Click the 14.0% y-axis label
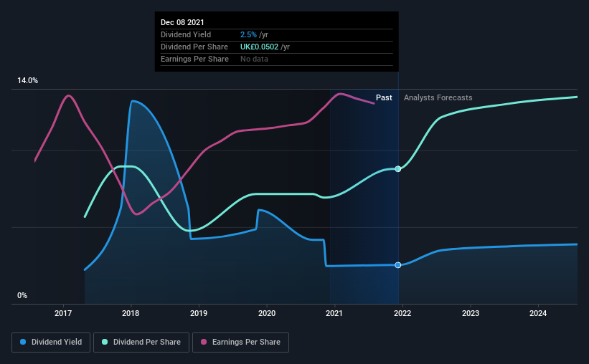This screenshot has width=589, height=364. coord(27,81)
